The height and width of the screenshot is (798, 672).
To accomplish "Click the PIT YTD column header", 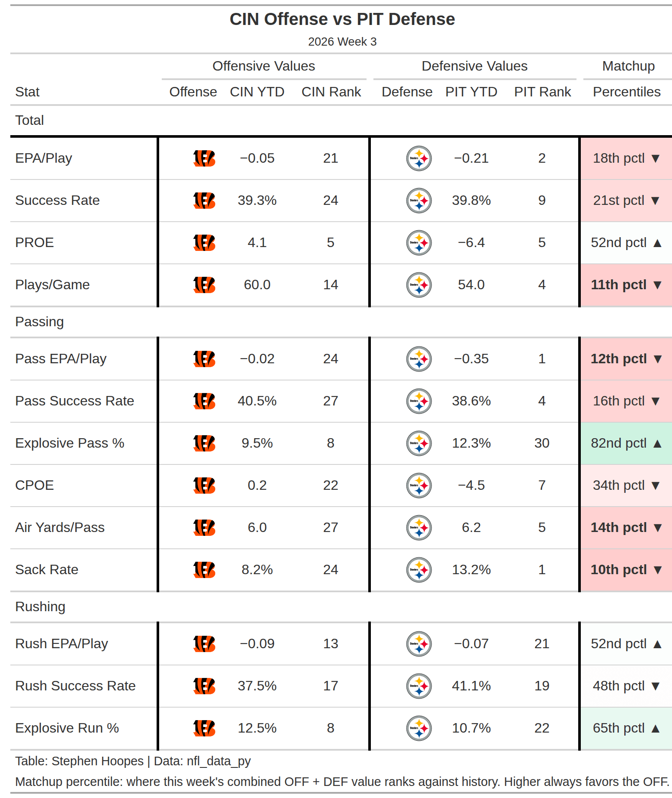I will tap(471, 92).
